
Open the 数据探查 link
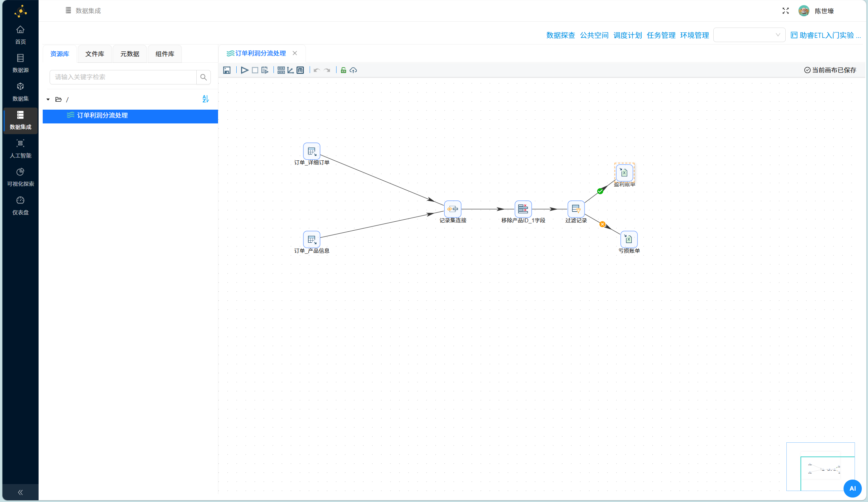560,35
